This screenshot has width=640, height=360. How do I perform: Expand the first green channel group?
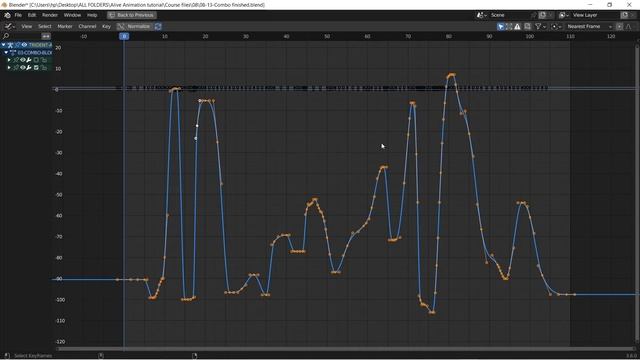pos(9,60)
